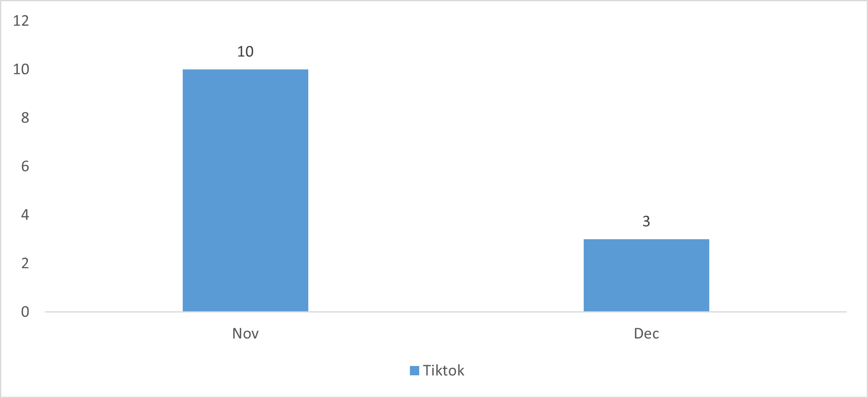Click the Tiktok legend blue color swatch
868x398 pixels.
point(414,371)
